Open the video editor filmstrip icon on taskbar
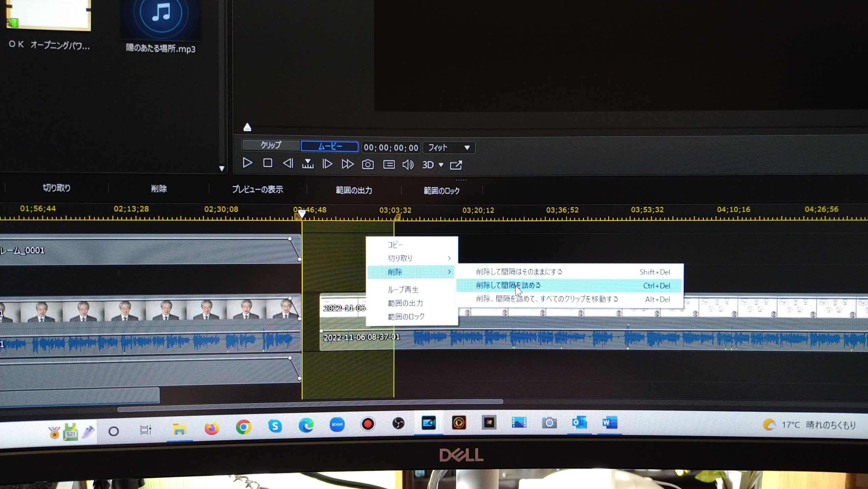This screenshot has width=868, height=489. (x=519, y=423)
